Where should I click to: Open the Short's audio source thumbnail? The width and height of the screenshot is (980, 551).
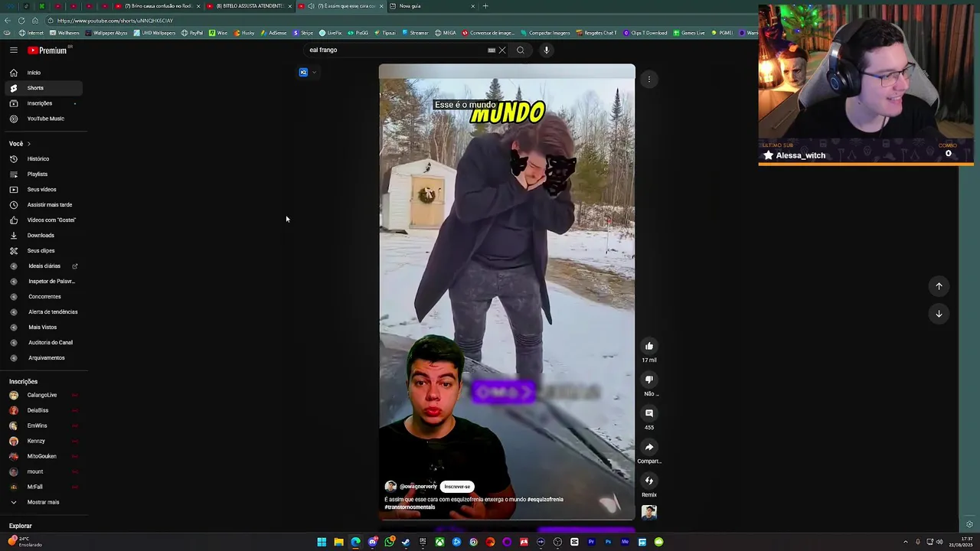click(649, 513)
